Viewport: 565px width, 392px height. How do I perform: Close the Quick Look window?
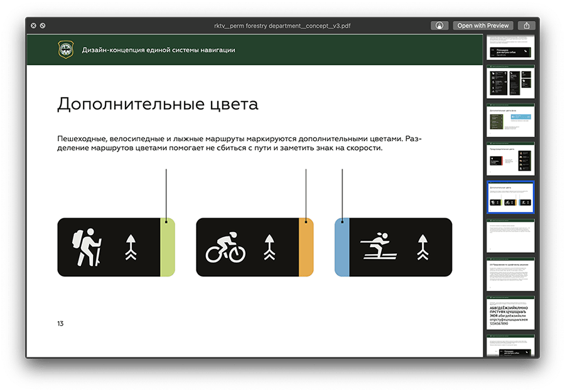[33, 26]
